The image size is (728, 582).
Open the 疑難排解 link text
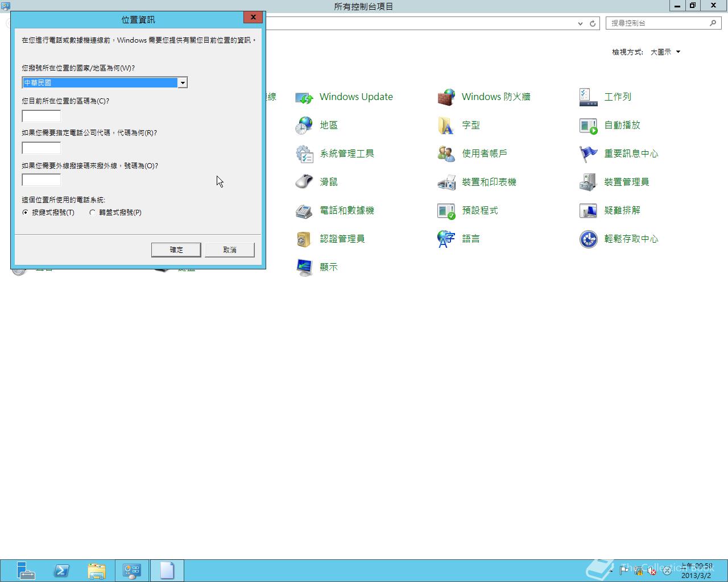pos(622,211)
